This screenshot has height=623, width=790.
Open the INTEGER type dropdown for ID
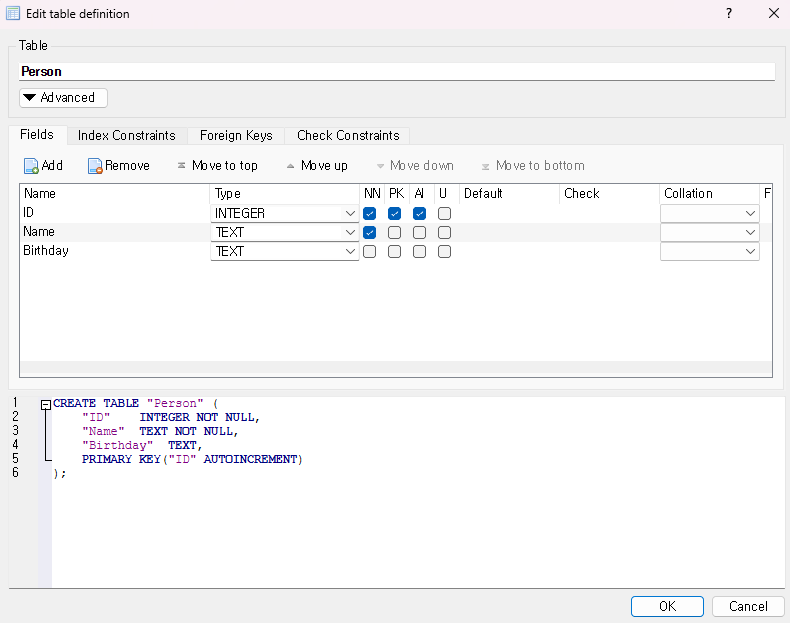coord(285,214)
